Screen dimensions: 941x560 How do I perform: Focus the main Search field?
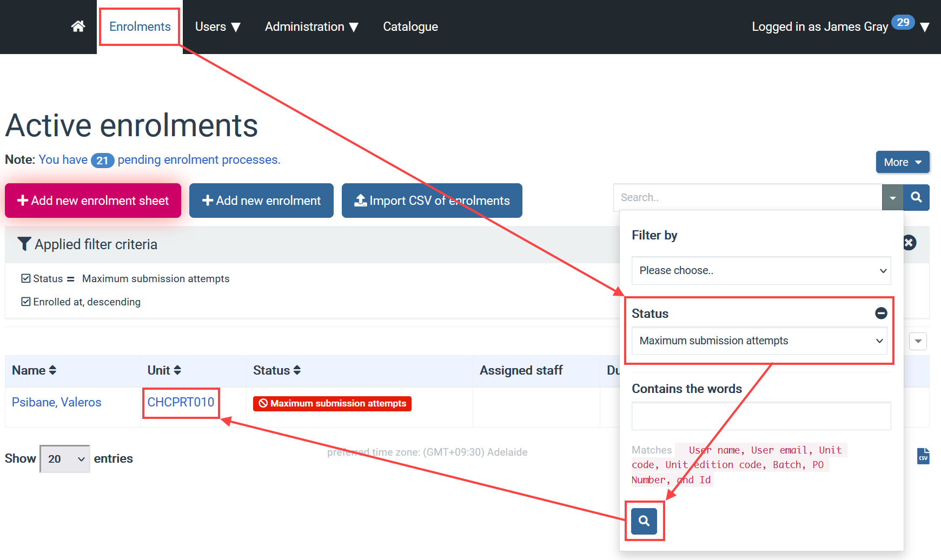747,197
